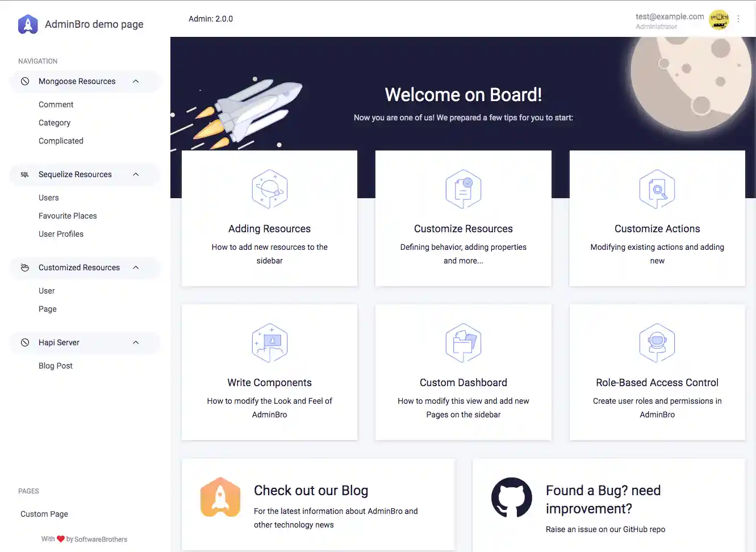Open the three-dot user menu
756x552 pixels.
coord(738,19)
